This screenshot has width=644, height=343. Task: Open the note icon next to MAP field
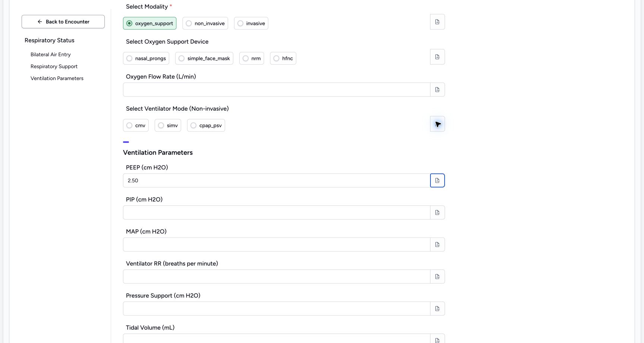pyautogui.click(x=438, y=245)
